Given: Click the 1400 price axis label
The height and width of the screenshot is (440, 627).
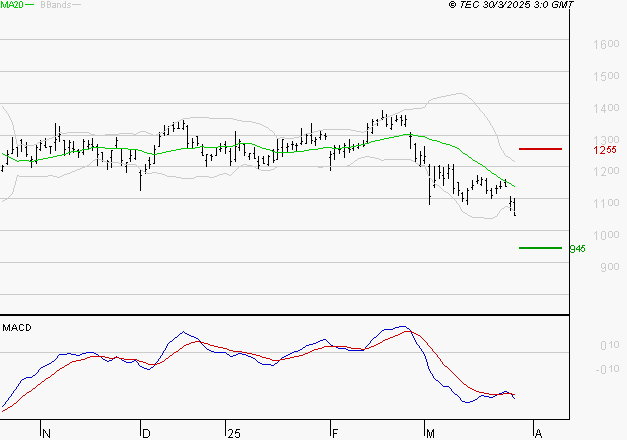Looking at the screenshot, I should (x=606, y=108).
